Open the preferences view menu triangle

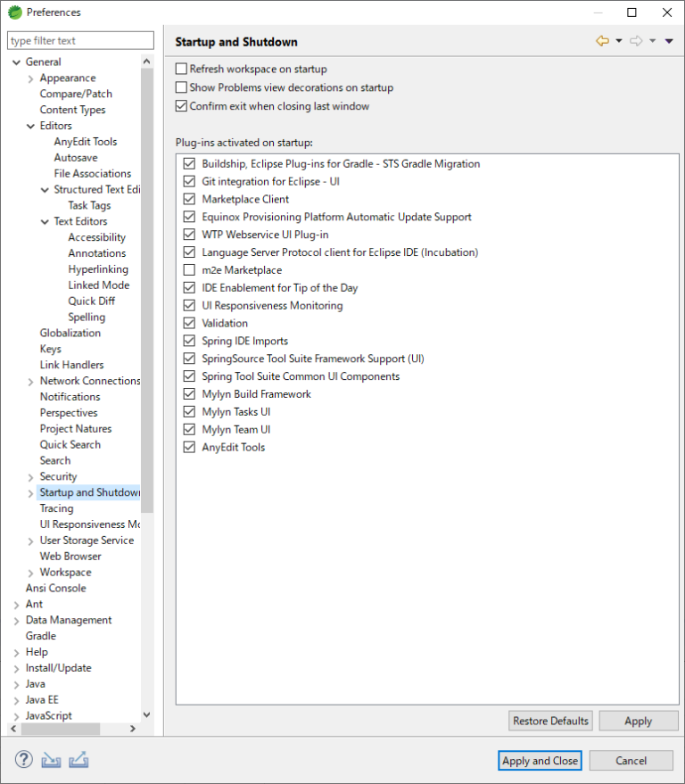click(x=669, y=41)
